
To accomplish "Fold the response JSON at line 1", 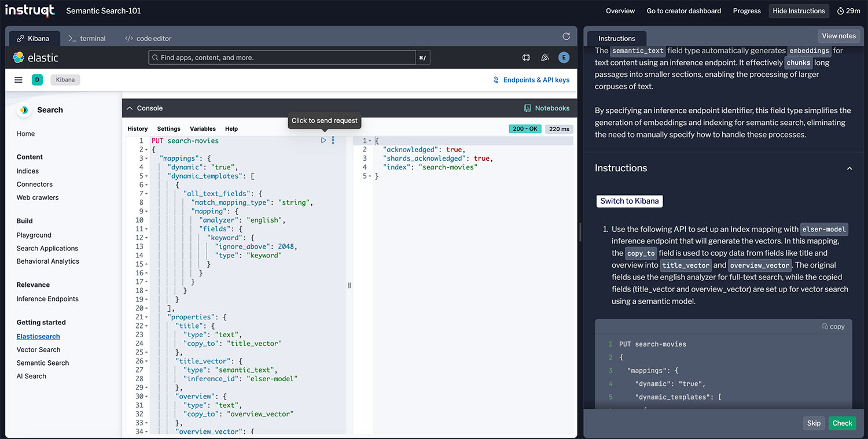I will click(x=370, y=141).
